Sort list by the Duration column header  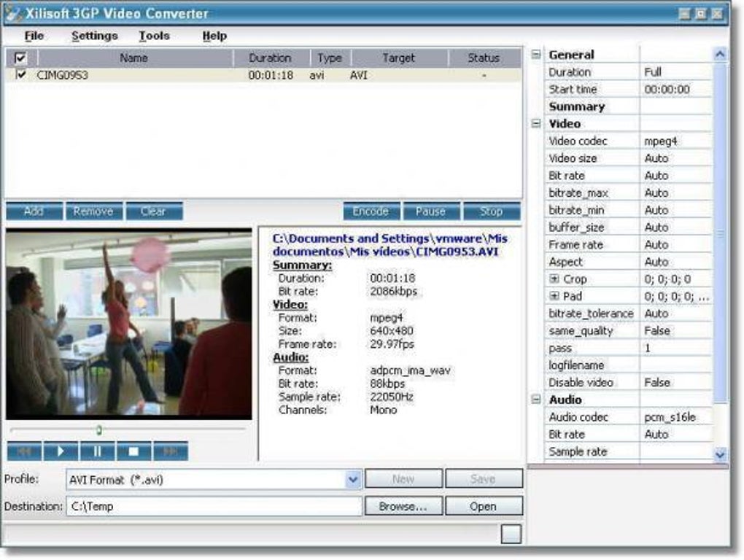click(x=271, y=58)
